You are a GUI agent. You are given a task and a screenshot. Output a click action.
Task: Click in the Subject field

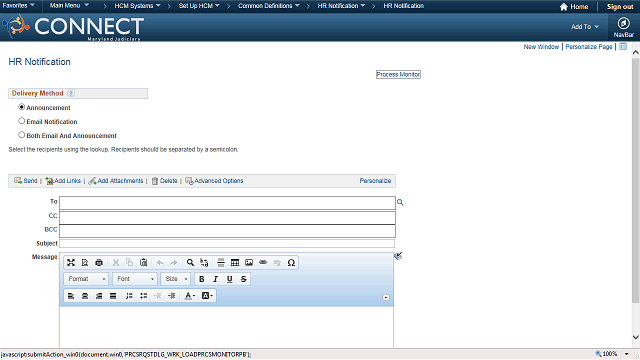coord(227,244)
